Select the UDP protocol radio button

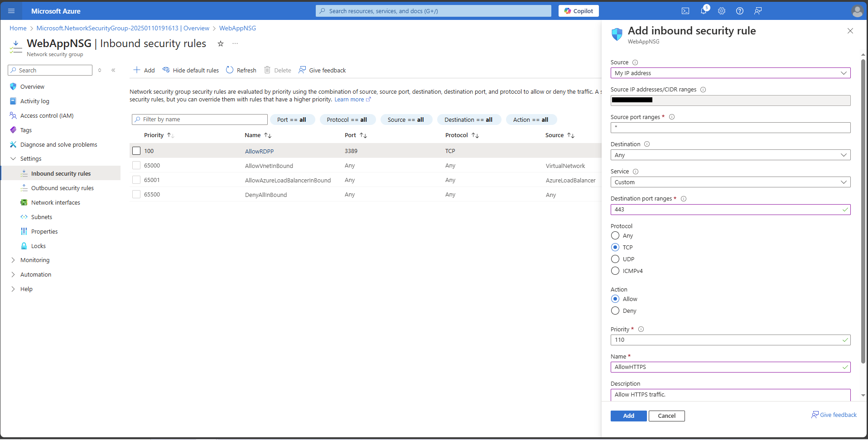click(x=615, y=259)
